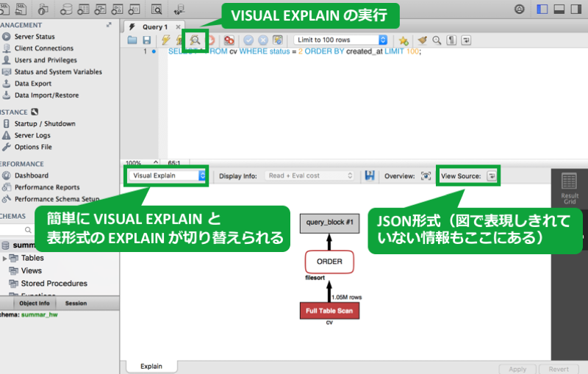Expand the Tables tree node
Image resolution: width=588 pixels, height=374 pixels.
[5, 259]
